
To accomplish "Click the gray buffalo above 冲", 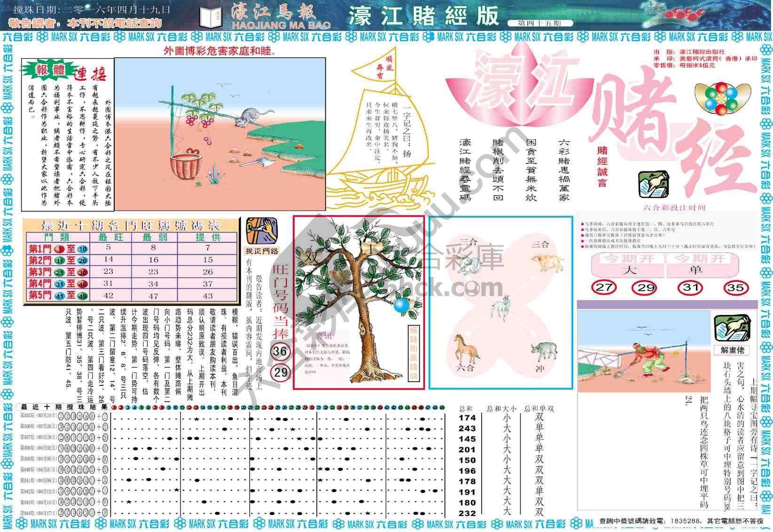I will [544, 352].
